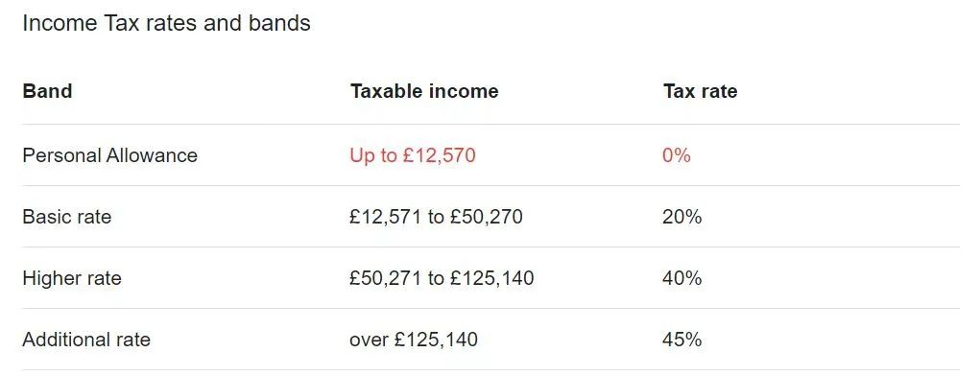Click the '45%' tax rate cell
The width and height of the screenshot is (980, 376).
tap(681, 340)
